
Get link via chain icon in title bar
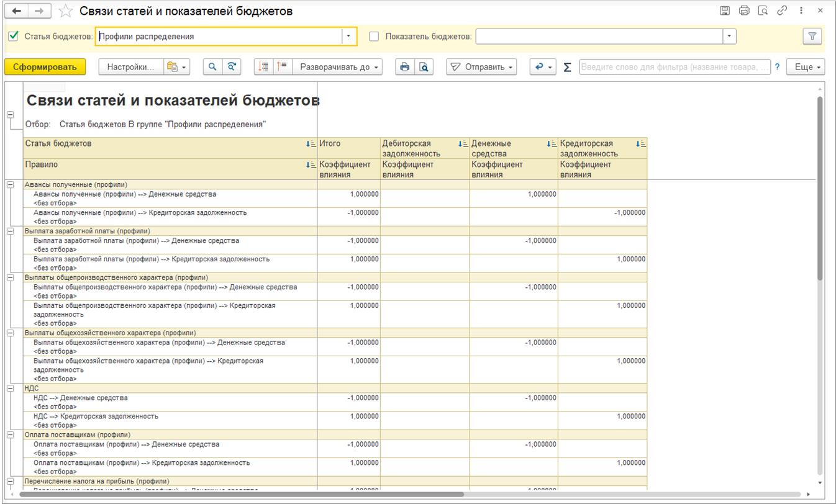point(782,11)
